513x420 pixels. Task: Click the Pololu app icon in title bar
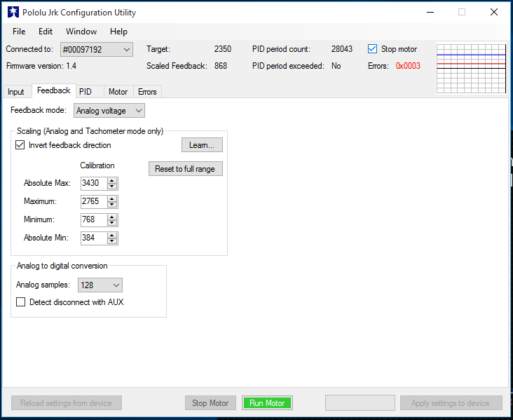tap(13, 13)
